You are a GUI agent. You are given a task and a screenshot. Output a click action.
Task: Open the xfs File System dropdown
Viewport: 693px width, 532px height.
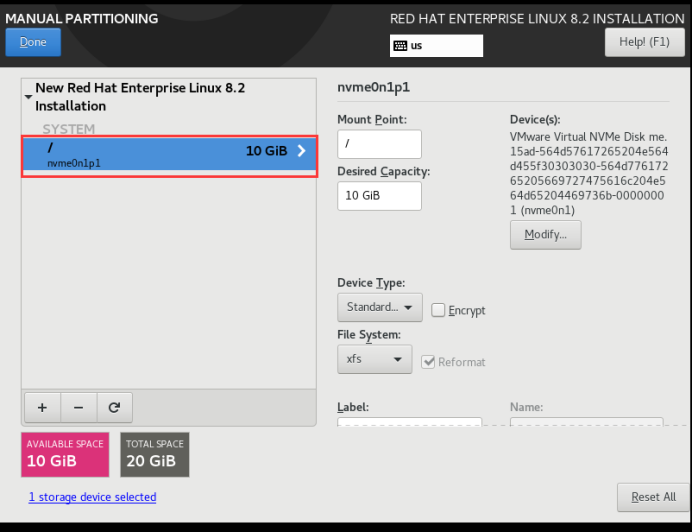click(x=375, y=359)
